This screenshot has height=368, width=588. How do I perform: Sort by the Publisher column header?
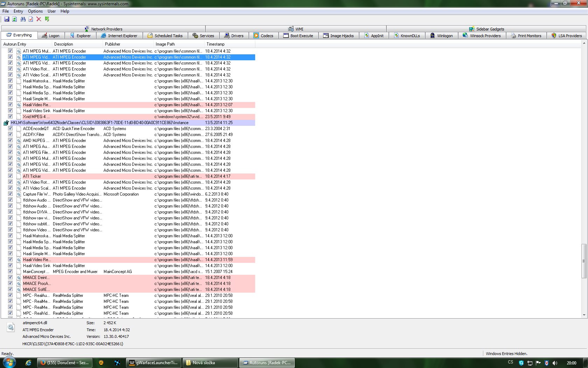[x=128, y=44]
